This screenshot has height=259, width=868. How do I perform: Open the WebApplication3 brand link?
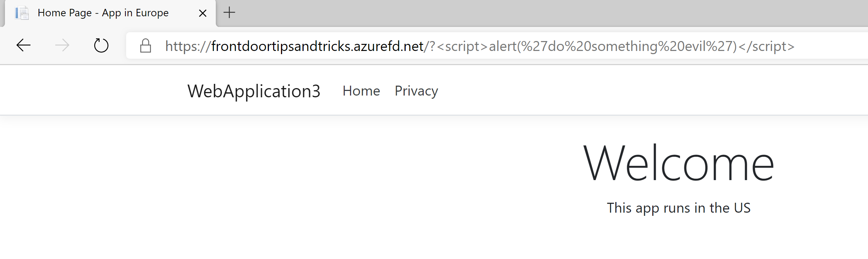coord(254,91)
